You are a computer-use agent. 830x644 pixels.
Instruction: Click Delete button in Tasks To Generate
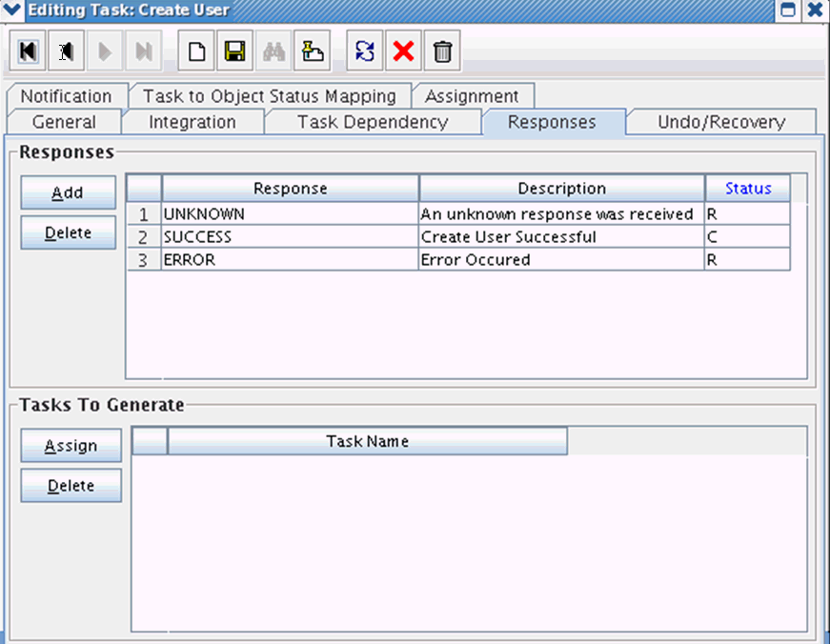pos(71,486)
